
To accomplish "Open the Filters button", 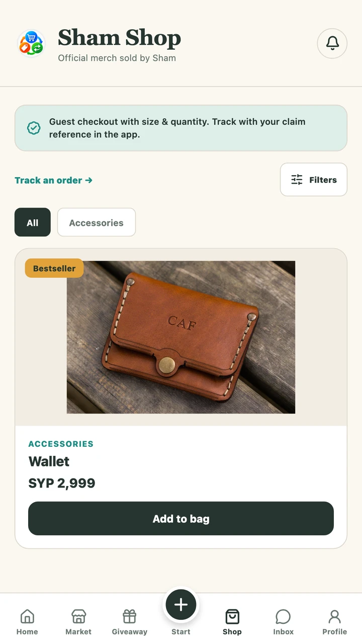I will point(314,180).
